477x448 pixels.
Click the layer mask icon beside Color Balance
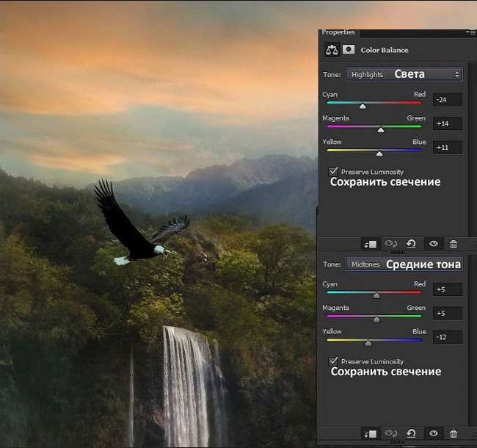[349, 49]
